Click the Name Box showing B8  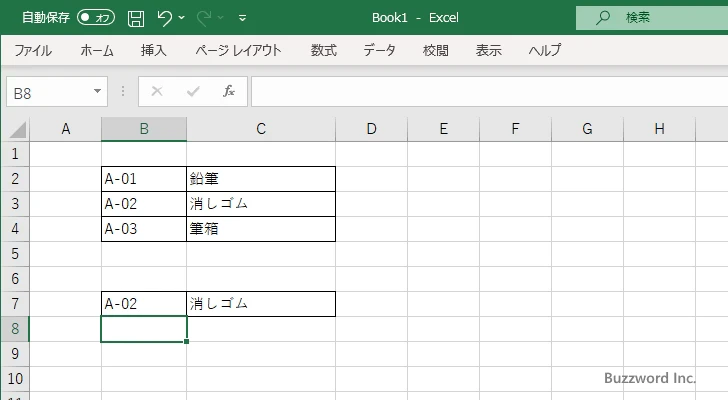49,92
